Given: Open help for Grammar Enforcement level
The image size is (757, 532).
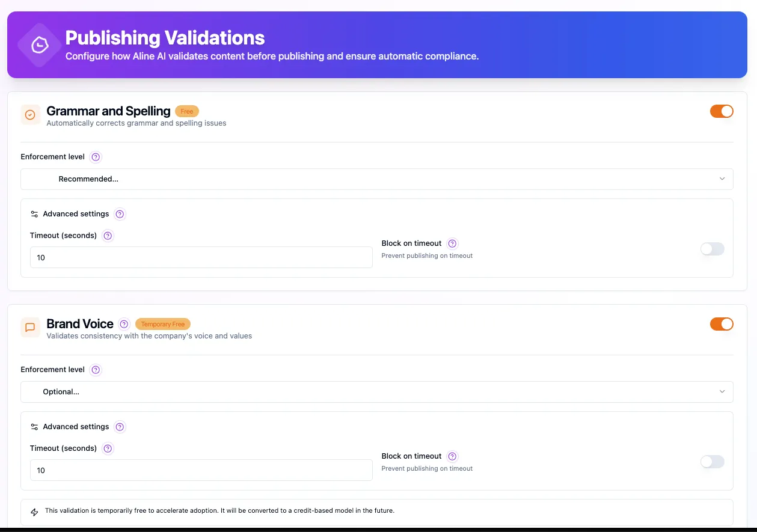Looking at the screenshot, I should pyautogui.click(x=96, y=157).
